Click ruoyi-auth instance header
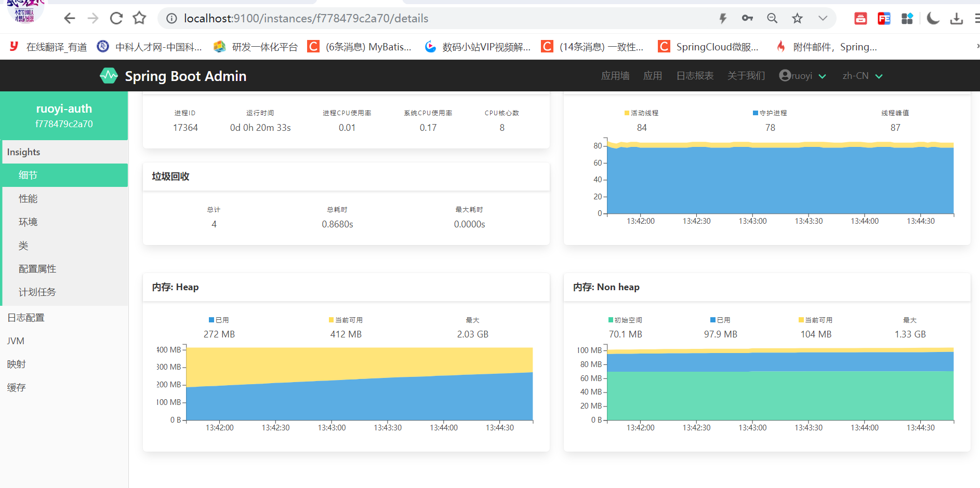Image resolution: width=980 pixels, height=488 pixels. 64,116
